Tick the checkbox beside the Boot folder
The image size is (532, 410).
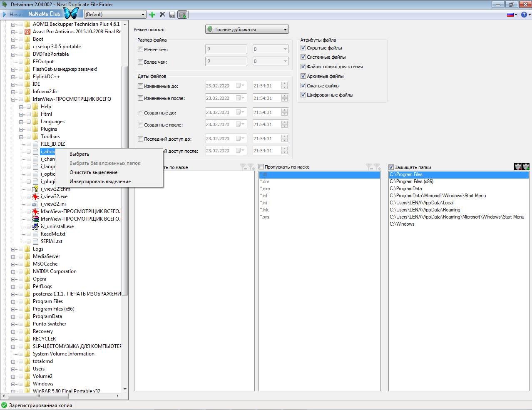(x=21, y=39)
